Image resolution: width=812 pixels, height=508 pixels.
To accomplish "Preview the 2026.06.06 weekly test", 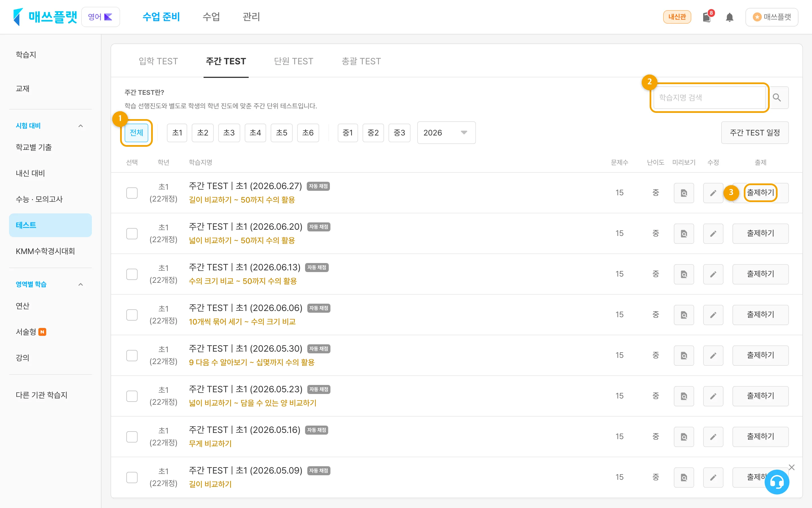I will 684,315.
